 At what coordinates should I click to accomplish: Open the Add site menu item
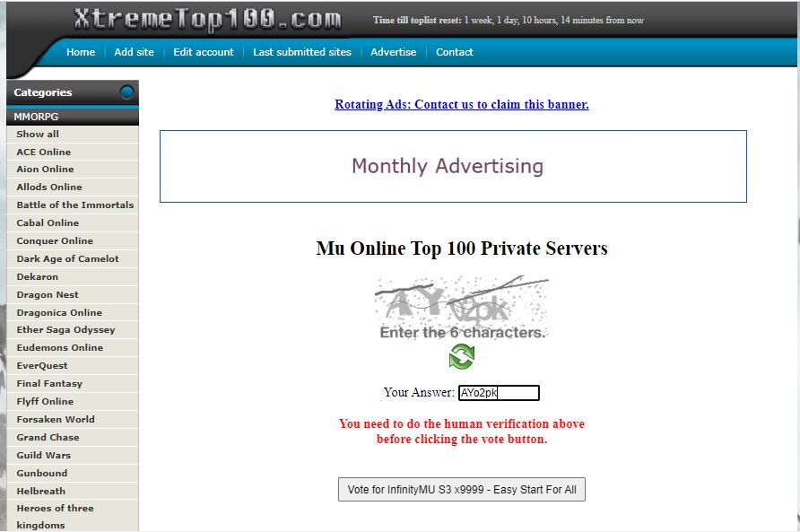click(135, 52)
